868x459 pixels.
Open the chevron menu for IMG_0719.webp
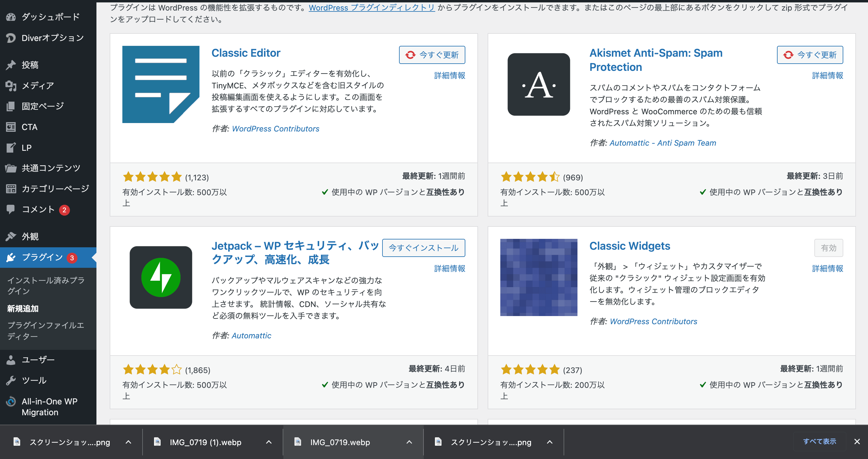tap(409, 442)
